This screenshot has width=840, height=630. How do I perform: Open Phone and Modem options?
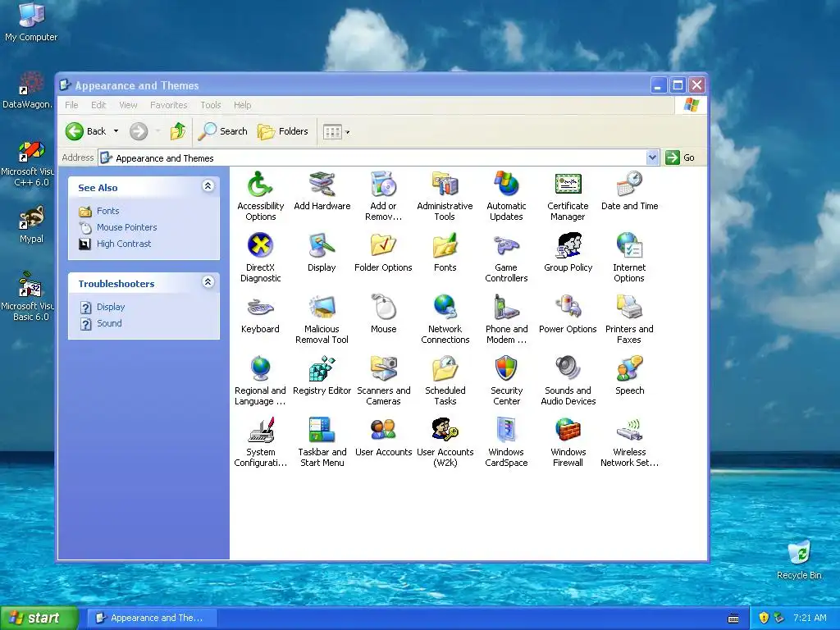click(x=506, y=319)
